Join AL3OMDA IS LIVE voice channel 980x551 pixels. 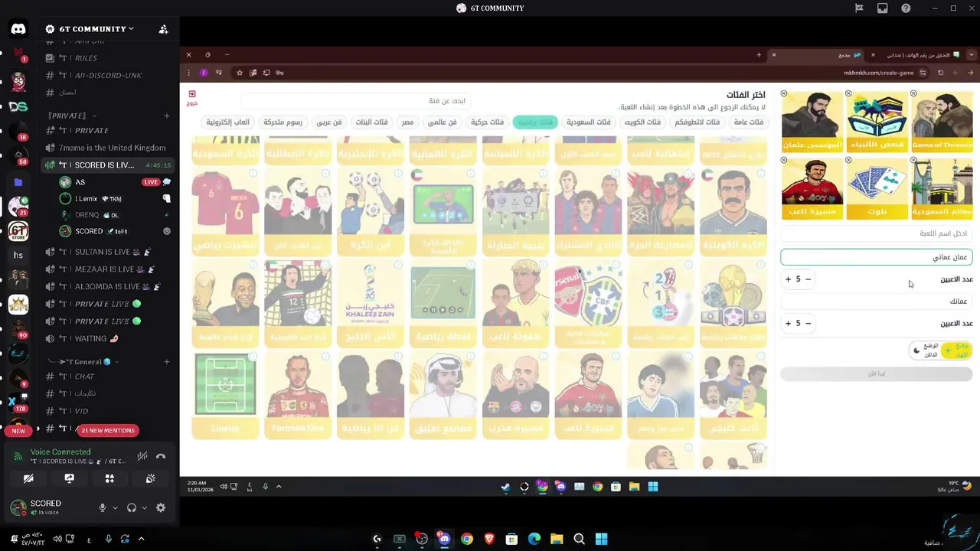(107, 286)
